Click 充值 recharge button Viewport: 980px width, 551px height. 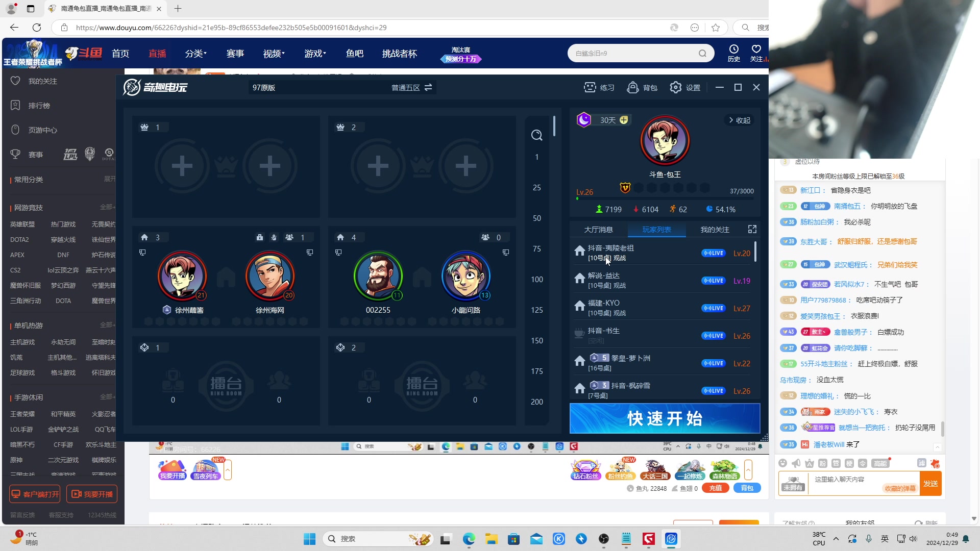pos(716,488)
